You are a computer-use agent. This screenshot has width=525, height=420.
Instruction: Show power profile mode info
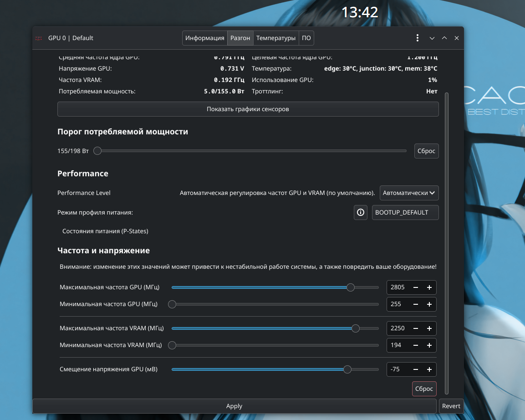pyautogui.click(x=361, y=212)
